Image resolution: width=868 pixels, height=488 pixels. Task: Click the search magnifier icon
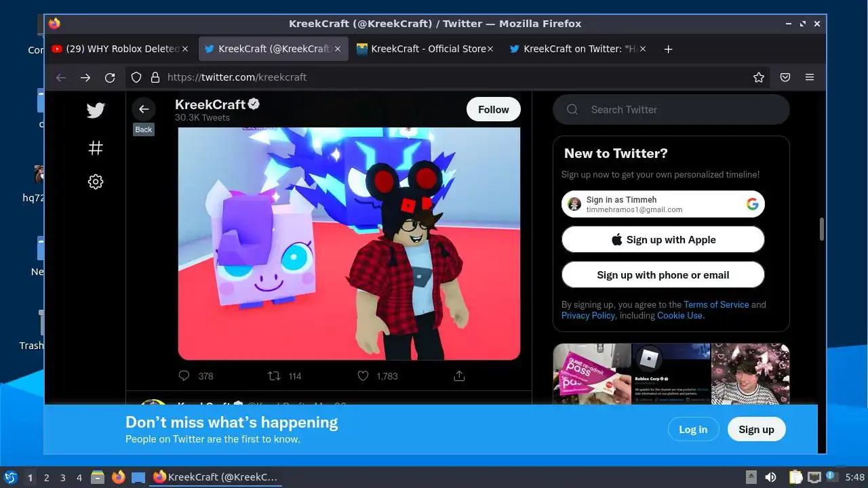tap(572, 110)
